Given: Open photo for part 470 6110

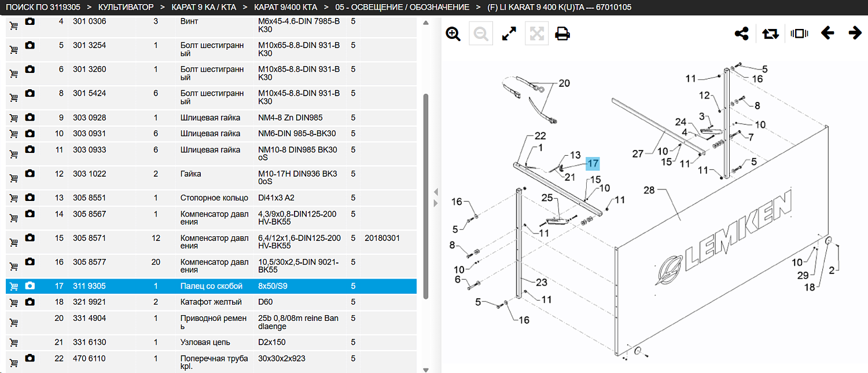Looking at the screenshot, I should [30, 358].
